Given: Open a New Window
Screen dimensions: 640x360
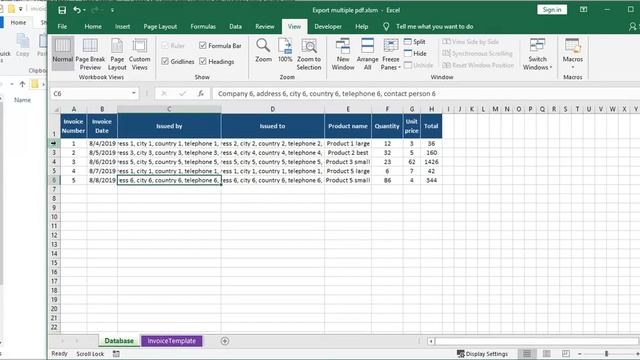Looking at the screenshot, I should tap(343, 53).
